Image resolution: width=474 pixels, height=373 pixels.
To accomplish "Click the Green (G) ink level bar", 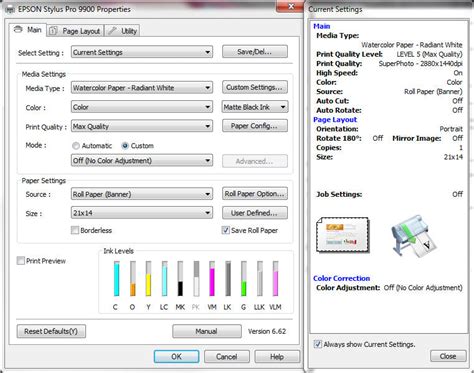I will [244, 279].
